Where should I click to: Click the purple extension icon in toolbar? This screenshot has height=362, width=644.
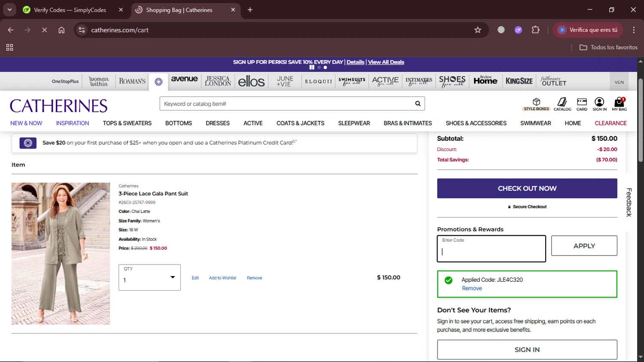[518, 30]
